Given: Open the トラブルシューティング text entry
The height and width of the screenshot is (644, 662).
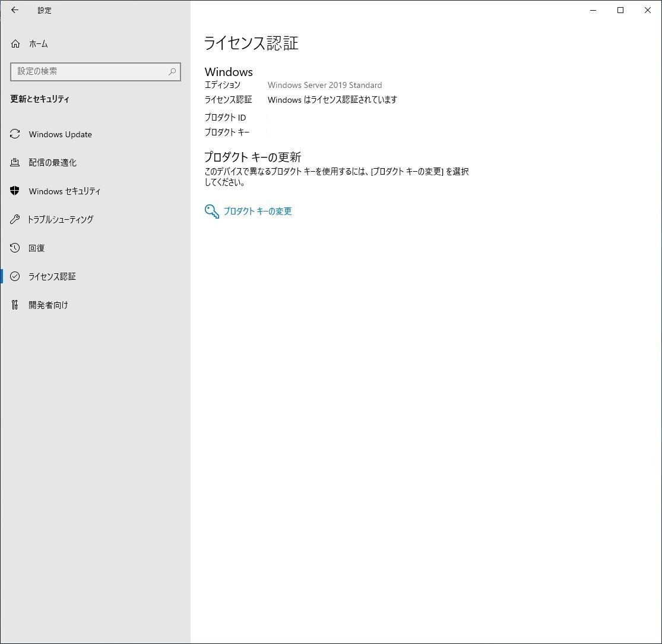Looking at the screenshot, I should 61,220.
